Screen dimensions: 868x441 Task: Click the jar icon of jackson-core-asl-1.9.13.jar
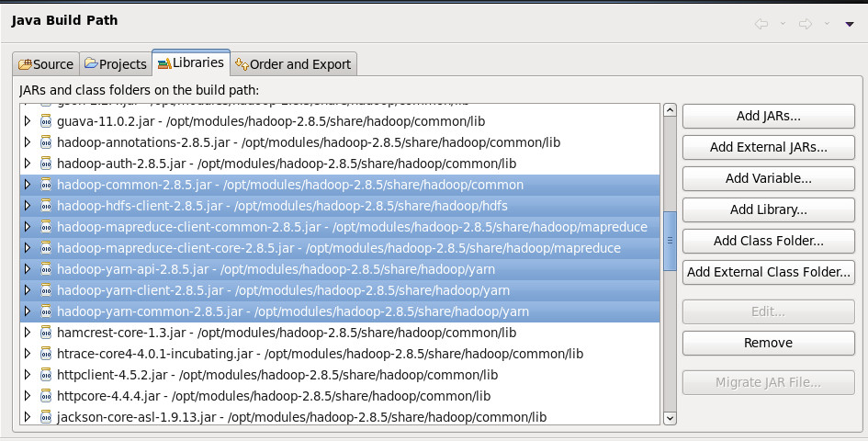[x=46, y=417]
